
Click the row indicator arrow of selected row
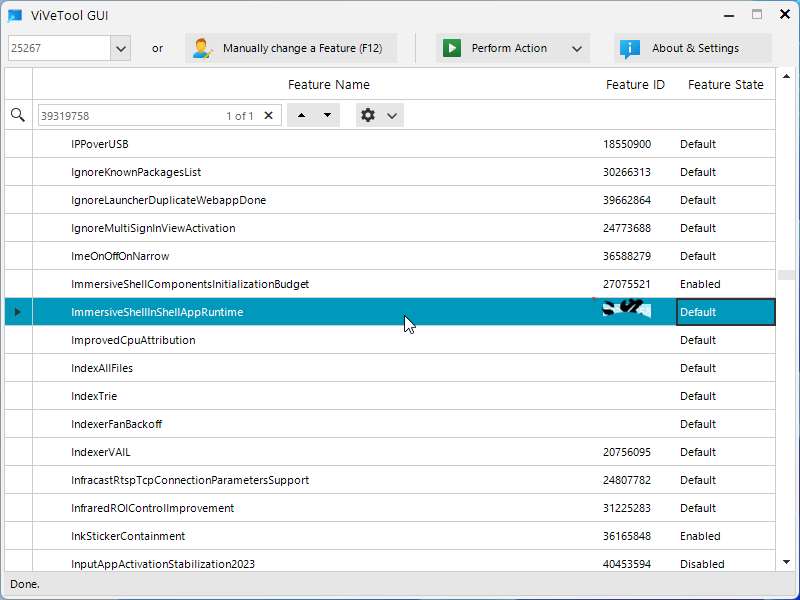point(18,312)
